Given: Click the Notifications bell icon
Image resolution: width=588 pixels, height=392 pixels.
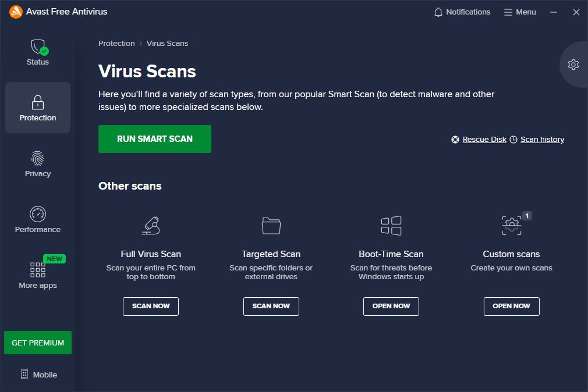Looking at the screenshot, I should [438, 12].
